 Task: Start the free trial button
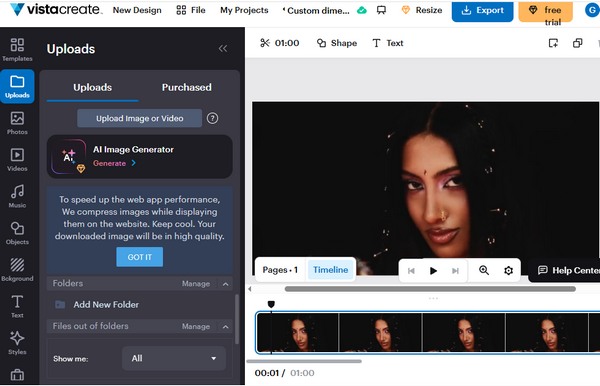pyautogui.click(x=546, y=11)
